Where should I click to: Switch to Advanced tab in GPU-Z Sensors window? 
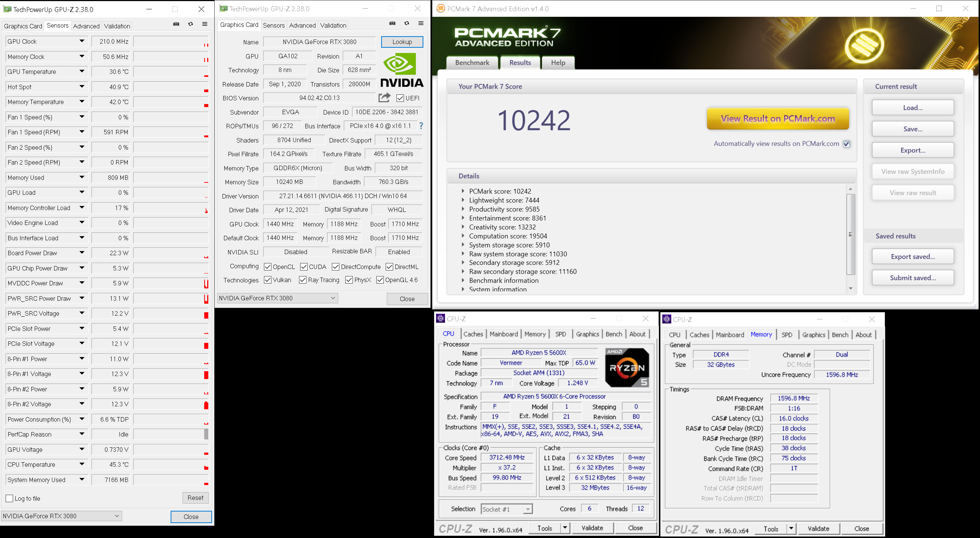pos(86,26)
